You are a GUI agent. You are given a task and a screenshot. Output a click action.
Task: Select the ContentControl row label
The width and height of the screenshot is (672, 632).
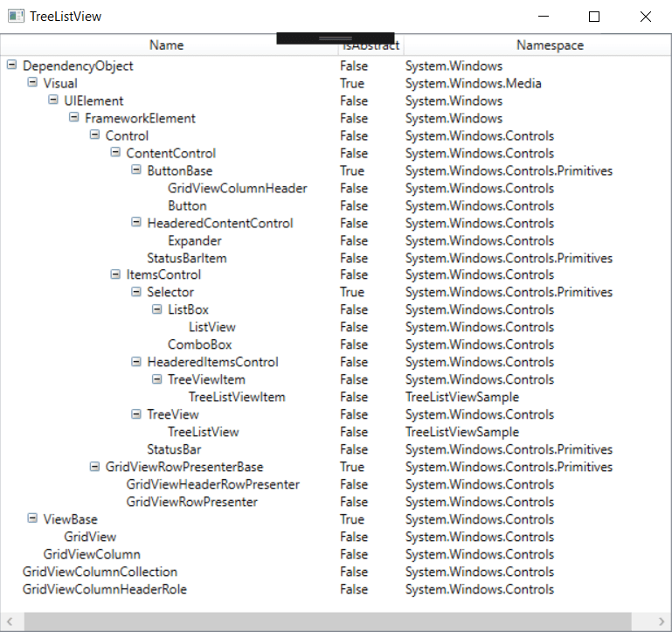[171, 153]
